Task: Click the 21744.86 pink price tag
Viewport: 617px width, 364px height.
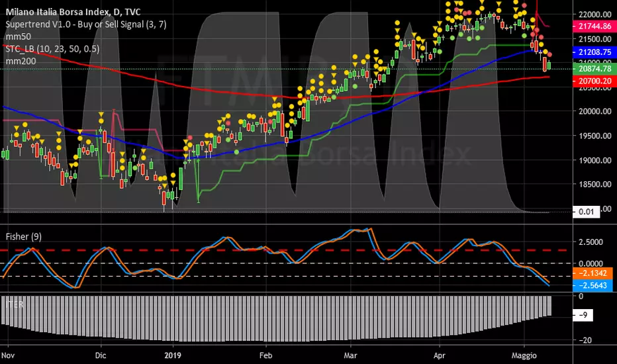Action: 595,26
